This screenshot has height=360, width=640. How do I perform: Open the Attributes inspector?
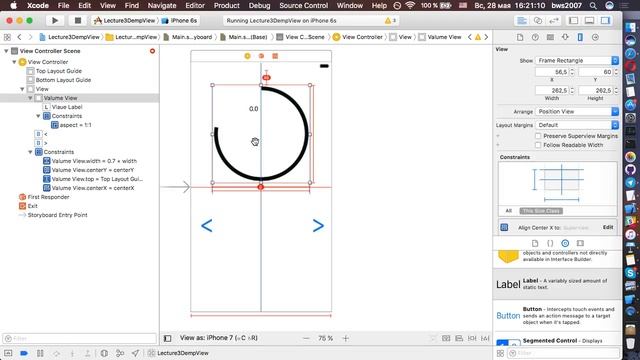point(565,37)
